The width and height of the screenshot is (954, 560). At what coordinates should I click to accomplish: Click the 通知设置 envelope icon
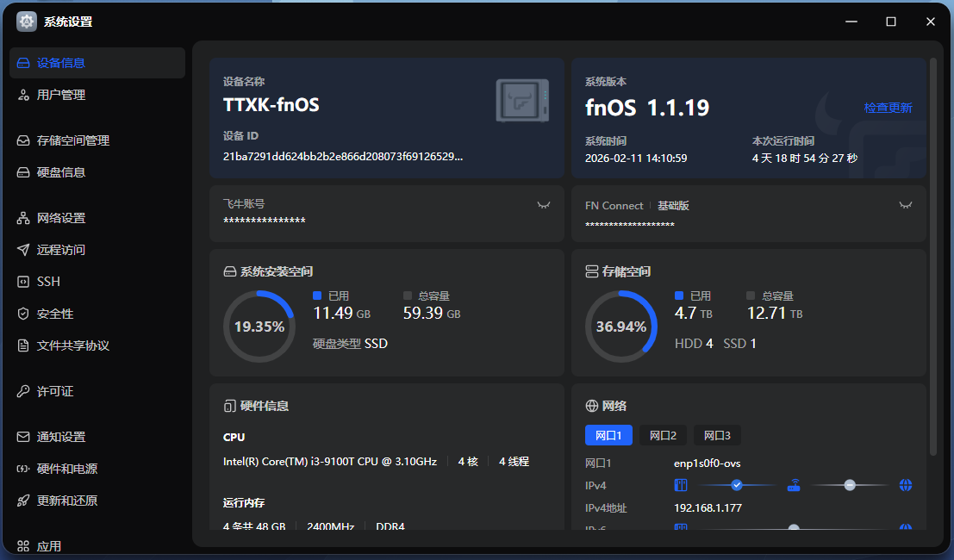(23, 437)
